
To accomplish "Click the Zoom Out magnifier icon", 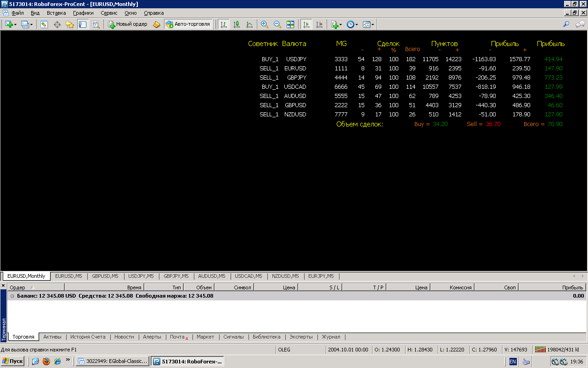I will pyautogui.click(x=277, y=24).
